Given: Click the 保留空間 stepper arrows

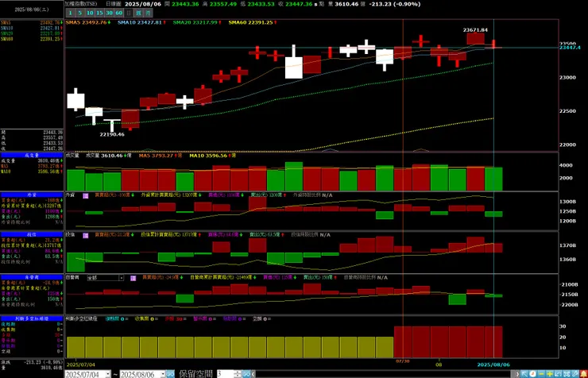Looking at the screenshot, I should (x=238, y=374).
